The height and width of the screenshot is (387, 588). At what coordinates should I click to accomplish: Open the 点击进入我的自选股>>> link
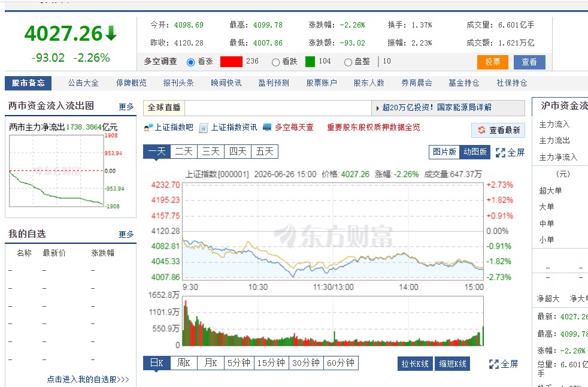(x=88, y=379)
